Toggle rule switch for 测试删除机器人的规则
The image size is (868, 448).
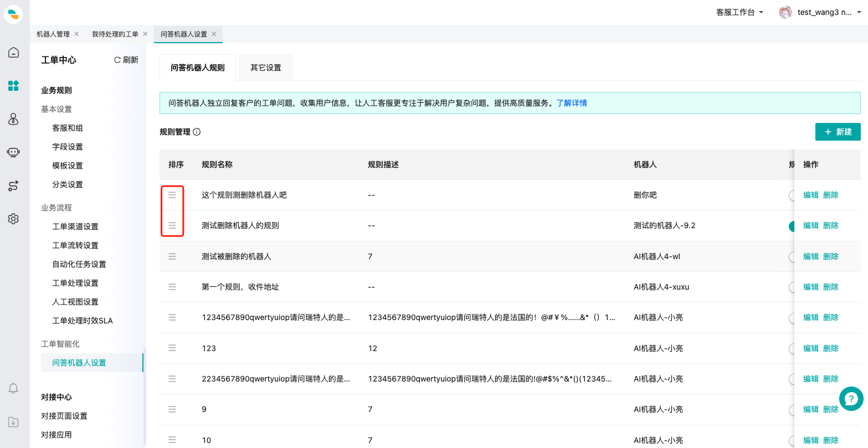click(x=792, y=226)
